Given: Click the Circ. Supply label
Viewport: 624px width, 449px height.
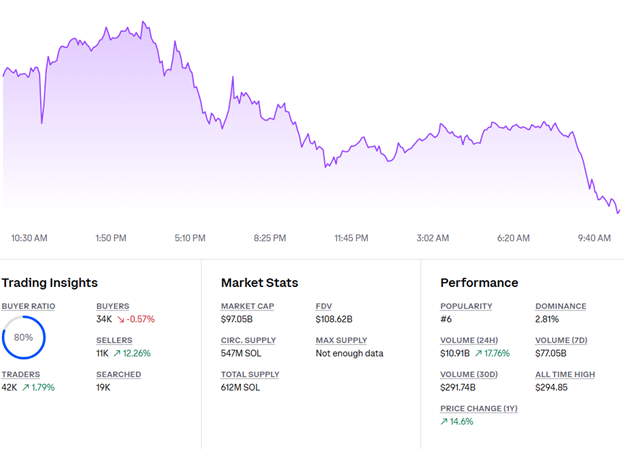Looking at the screenshot, I should click(x=249, y=340).
